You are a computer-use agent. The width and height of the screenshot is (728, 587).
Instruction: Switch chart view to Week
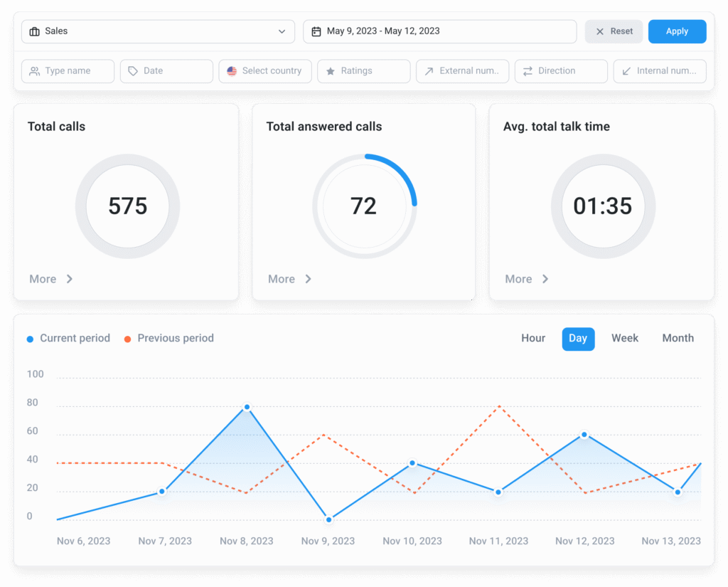624,338
